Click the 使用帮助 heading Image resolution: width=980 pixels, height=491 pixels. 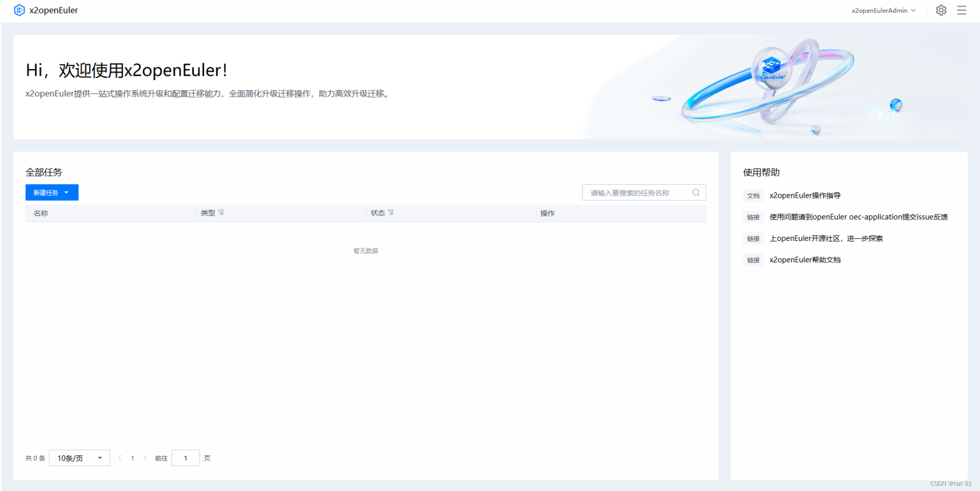[761, 172]
